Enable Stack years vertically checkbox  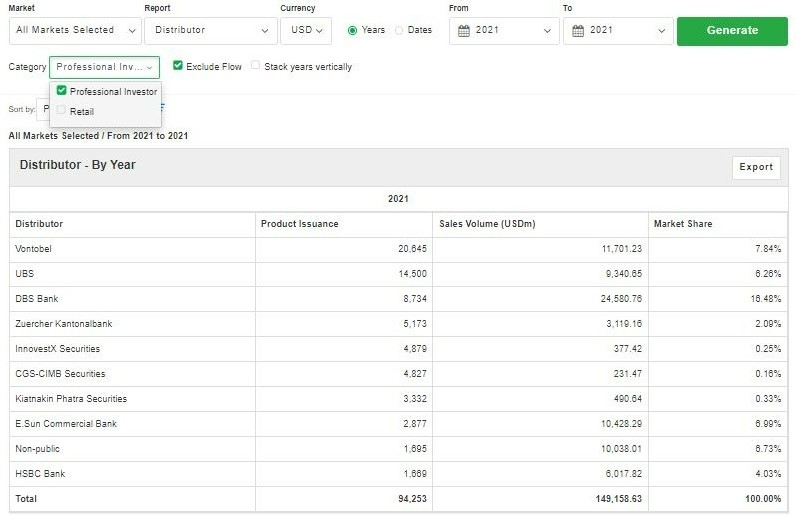[255, 65]
